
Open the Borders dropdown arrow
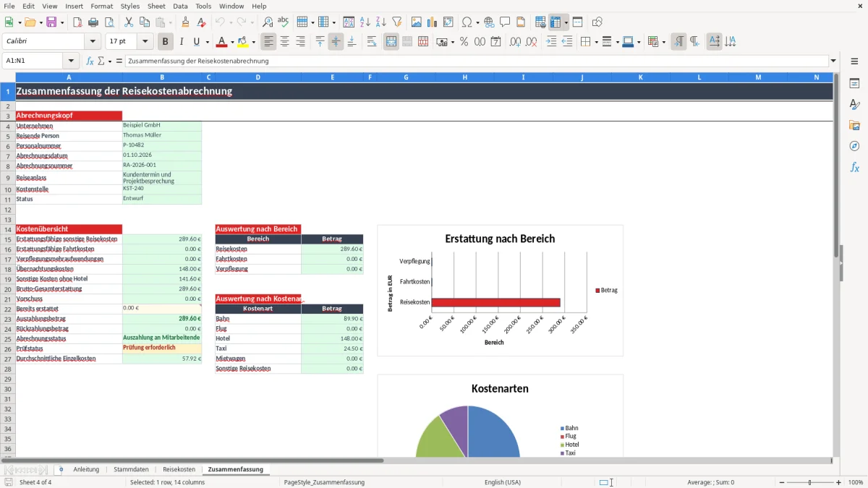596,42
